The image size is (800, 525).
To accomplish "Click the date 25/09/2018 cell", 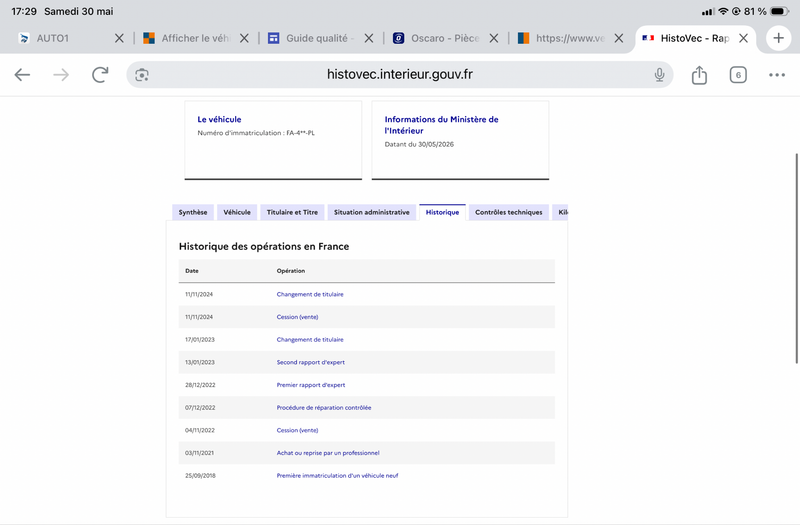I will [201, 476].
